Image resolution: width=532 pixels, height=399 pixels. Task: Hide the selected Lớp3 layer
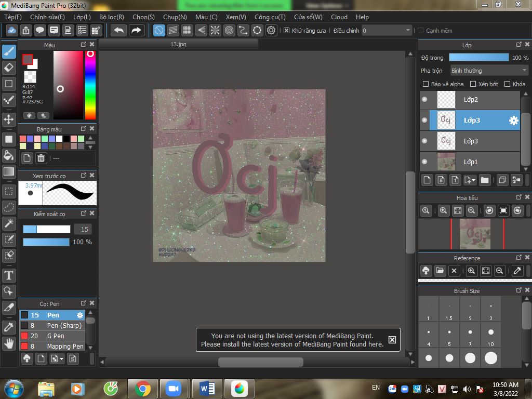click(x=424, y=120)
